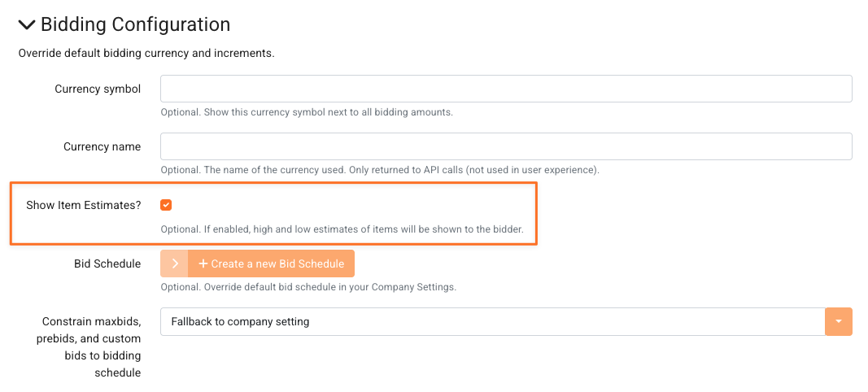The image size is (868, 392).
Task: Click the Bidding Configuration heading text
Action: [135, 25]
